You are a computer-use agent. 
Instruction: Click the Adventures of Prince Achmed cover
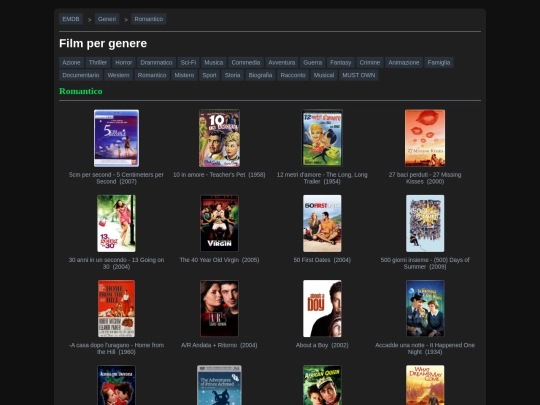click(219, 385)
